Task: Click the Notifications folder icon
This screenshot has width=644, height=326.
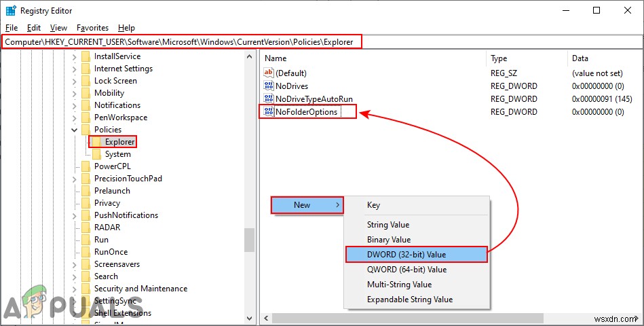Action: pos(86,105)
